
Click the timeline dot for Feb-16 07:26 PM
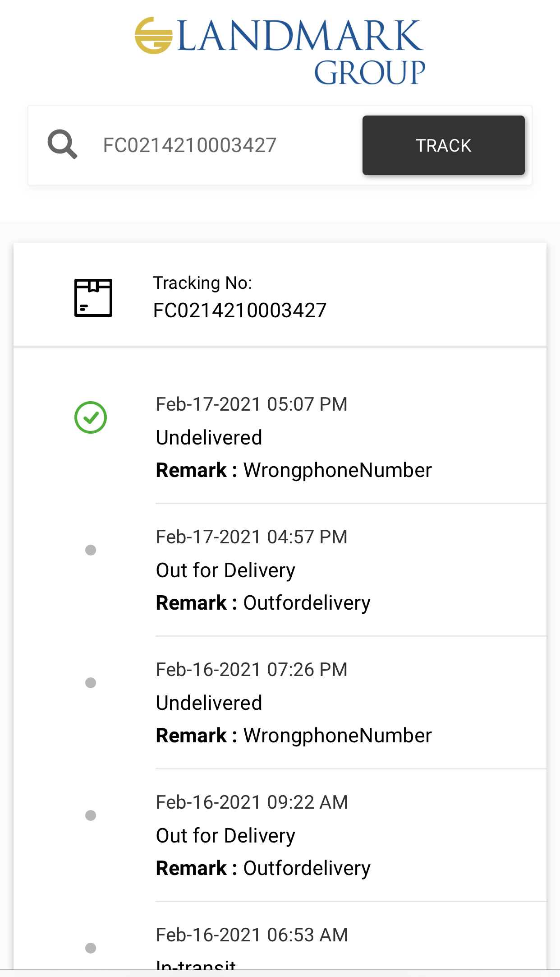pos(91,683)
